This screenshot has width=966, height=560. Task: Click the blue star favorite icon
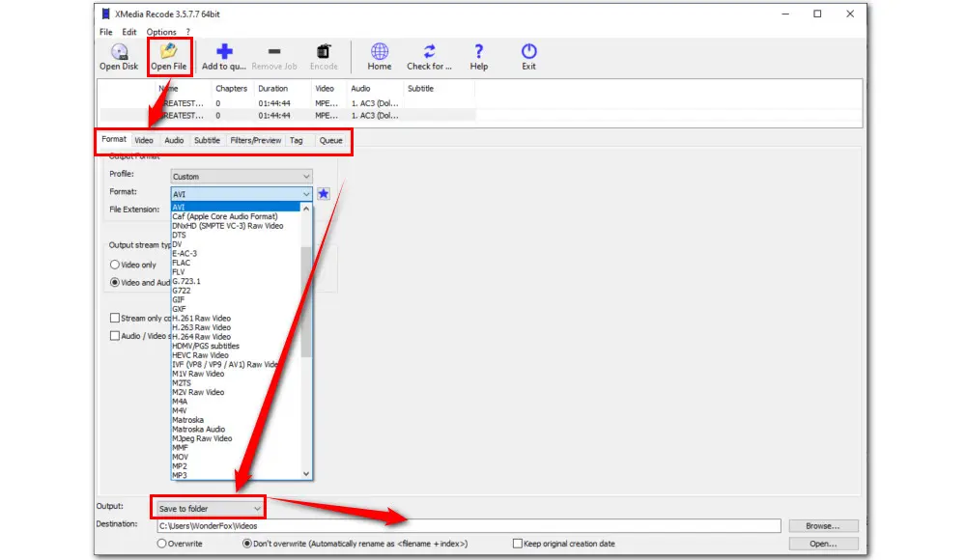pos(324,193)
